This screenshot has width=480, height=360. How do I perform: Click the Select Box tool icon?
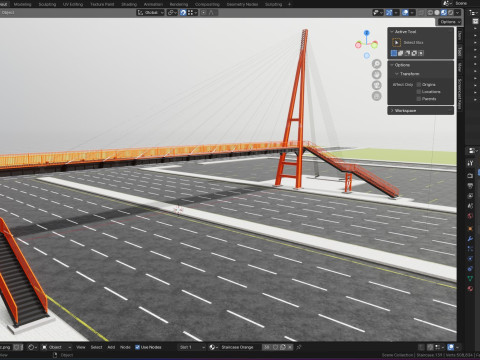(396, 42)
